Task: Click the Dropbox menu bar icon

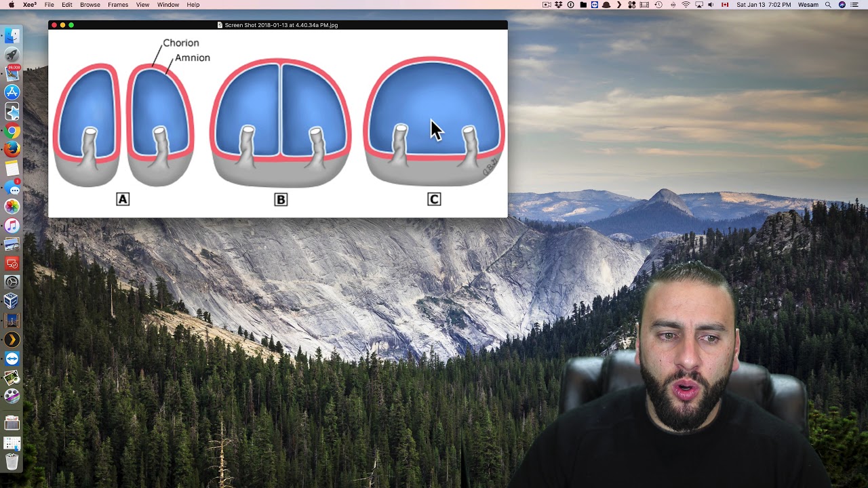Action: click(x=559, y=5)
